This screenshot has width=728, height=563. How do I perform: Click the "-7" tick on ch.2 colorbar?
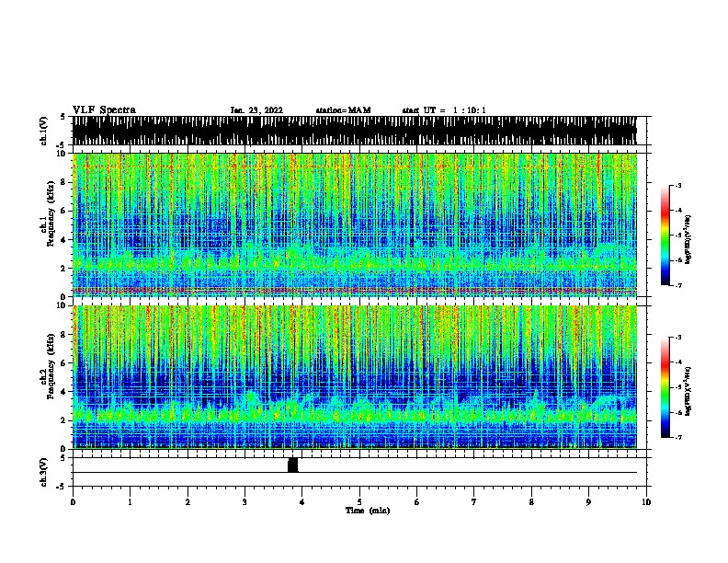click(x=677, y=438)
